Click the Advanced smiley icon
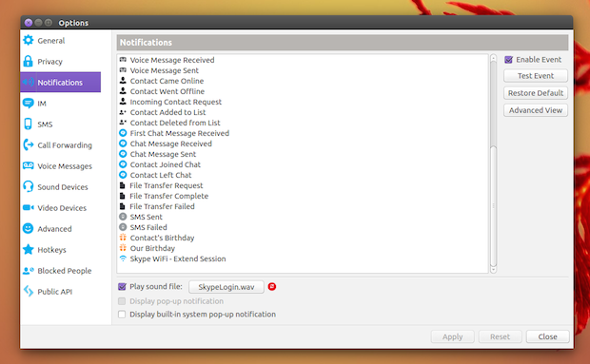 (x=29, y=228)
